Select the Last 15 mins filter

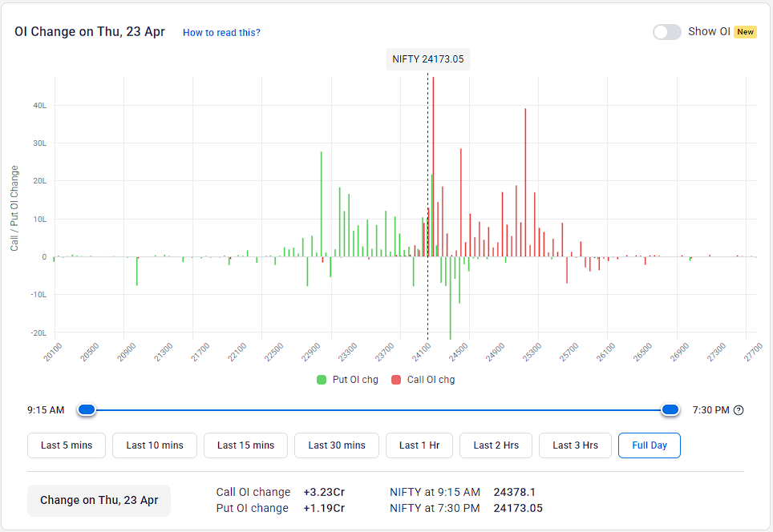245,445
